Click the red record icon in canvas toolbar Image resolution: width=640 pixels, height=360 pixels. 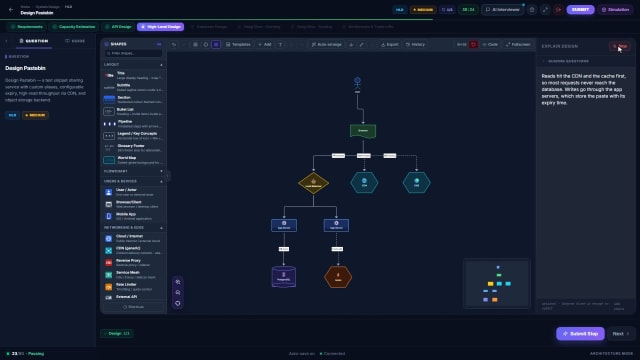pyautogui.click(x=473, y=44)
